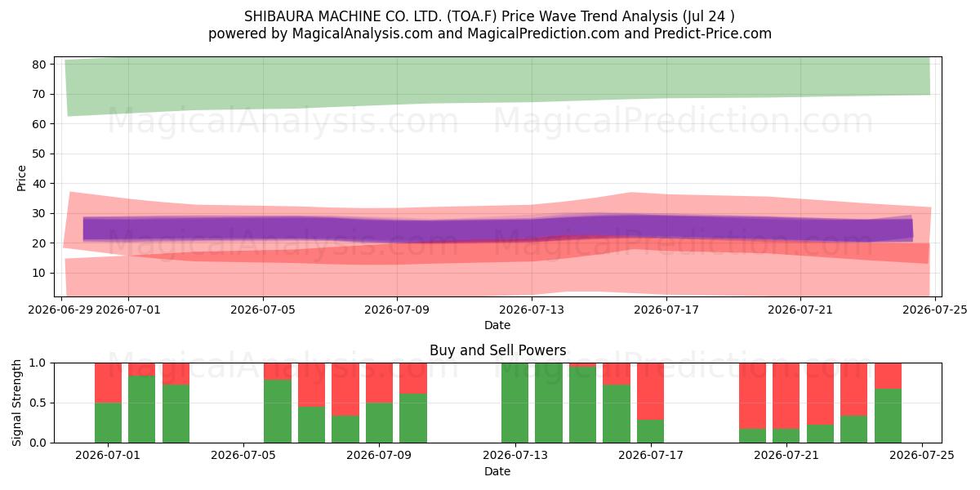980x490 pixels.
Task: Click the 'Date' label under the signal chart
Action: pyautogui.click(x=497, y=471)
